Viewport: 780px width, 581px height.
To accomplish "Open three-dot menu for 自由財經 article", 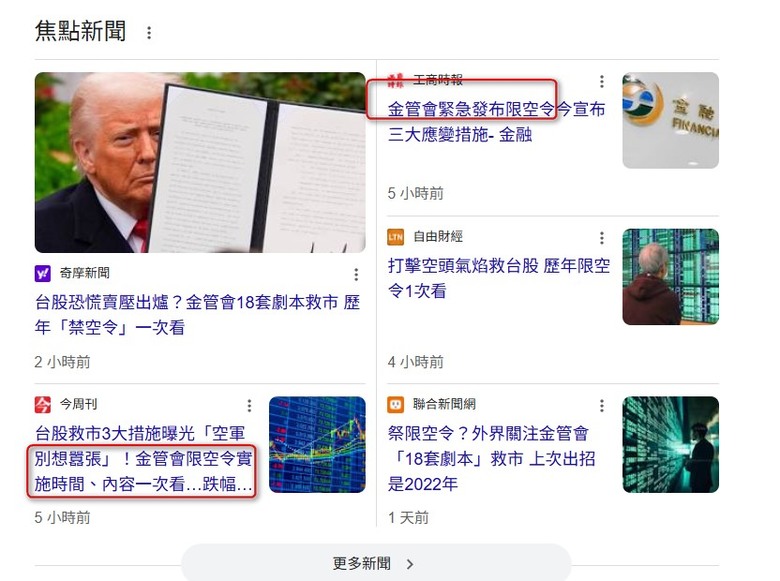I will pyautogui.click(x=601, y=238).
